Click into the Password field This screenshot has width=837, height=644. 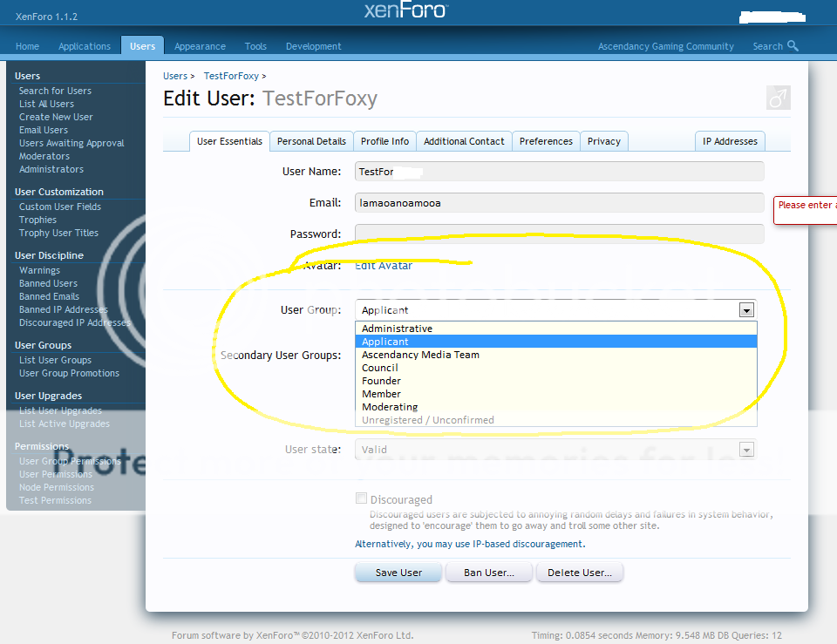559,234
